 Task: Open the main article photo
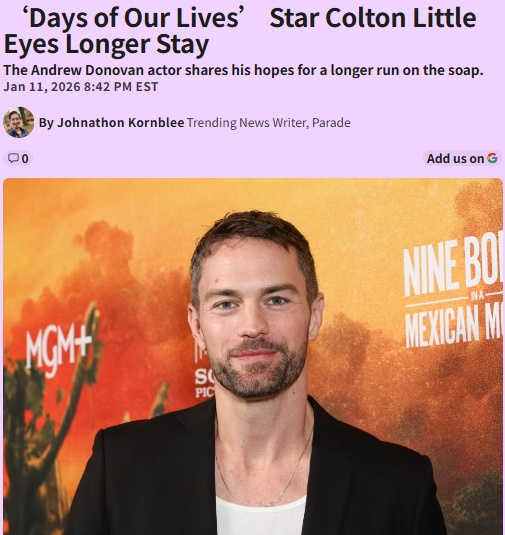click(253, 356)
